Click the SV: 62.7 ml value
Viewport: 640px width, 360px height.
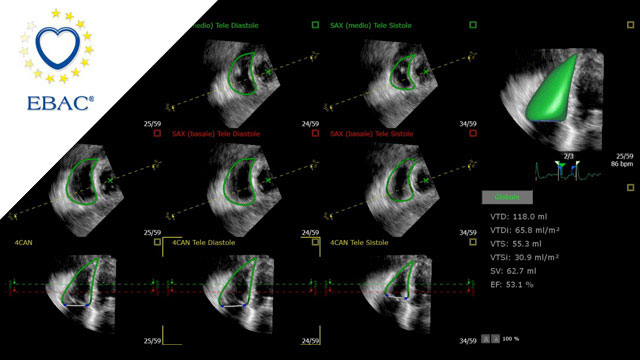pyautogui.click(x=513, y=271)
